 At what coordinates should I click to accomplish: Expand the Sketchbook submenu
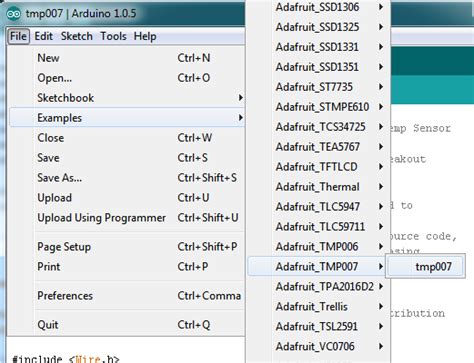coord(127,98)
